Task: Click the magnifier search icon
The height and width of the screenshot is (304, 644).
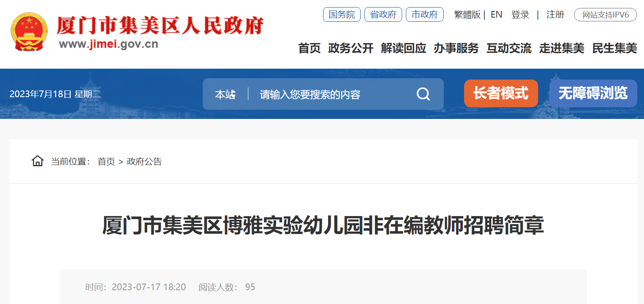Action: [423, 94]
